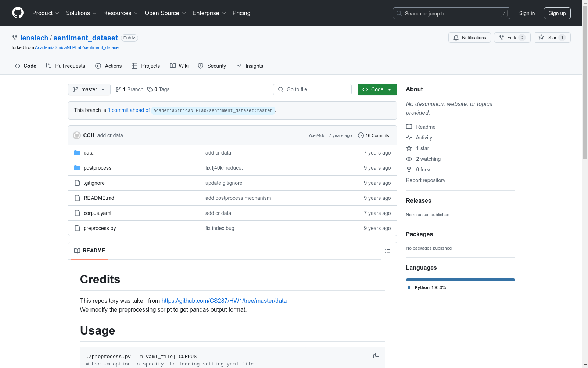
Task: Open the 'fix index bug' commit message
Action: click(220, 228)
